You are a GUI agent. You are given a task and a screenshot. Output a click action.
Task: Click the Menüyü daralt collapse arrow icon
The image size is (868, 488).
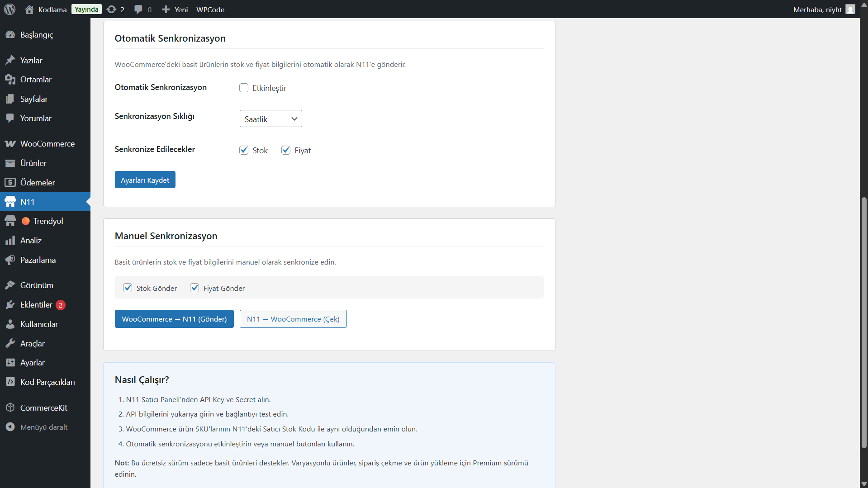pos(10,427)
